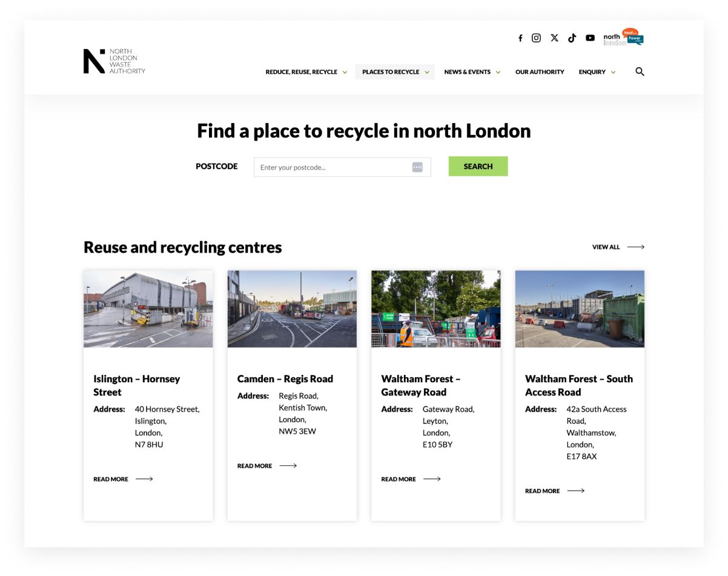The width and height of the screenshot is (728, 576).
Task: Open the Enquiry dropdown chevron
Action: 613,71
